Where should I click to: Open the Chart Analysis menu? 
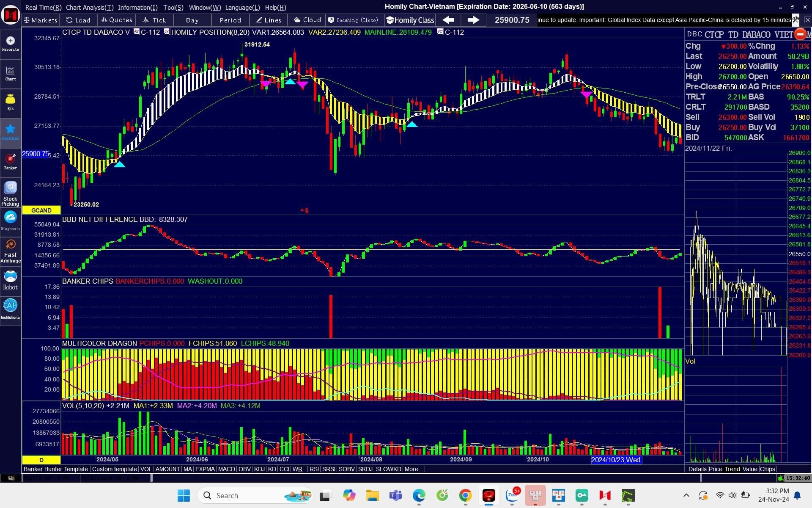tap(90, 7)
